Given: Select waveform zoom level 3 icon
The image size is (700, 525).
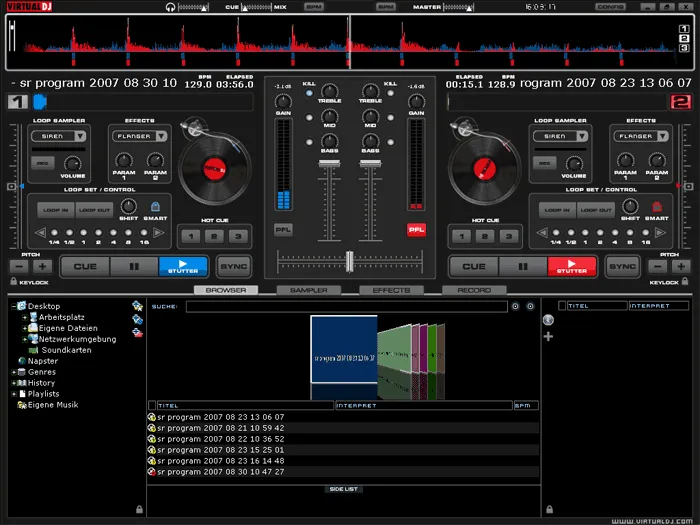Looking at the screenshot, I should click(x=684, y=48).
